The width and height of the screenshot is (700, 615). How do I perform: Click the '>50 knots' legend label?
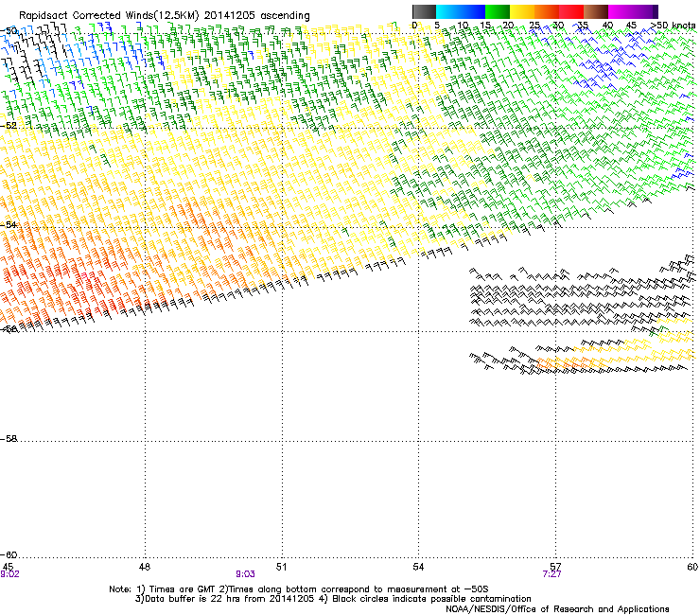pos(674,26)
